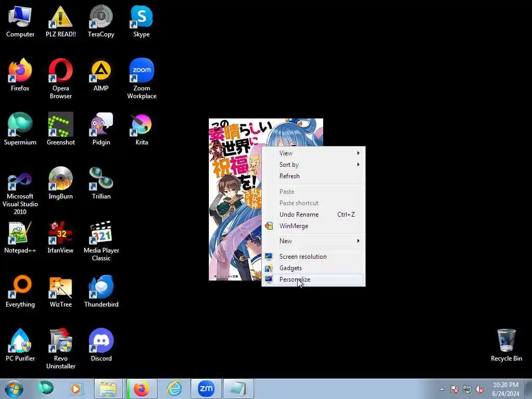Select the Computer desktop icon
532x399 pixels.
click(x=20, y=21)
